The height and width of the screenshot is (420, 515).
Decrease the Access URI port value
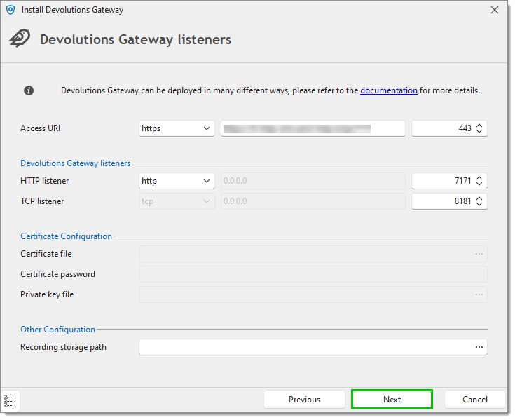click(x=481, y=132)
